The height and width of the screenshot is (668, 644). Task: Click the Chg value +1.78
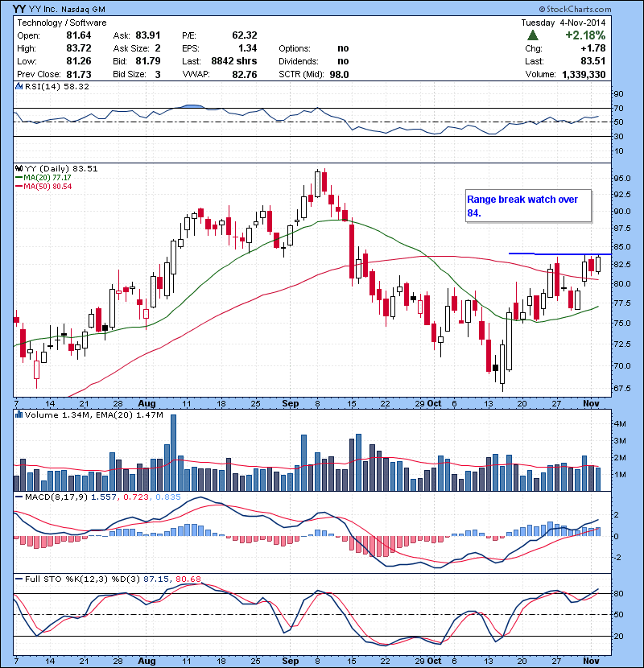[x=593, y=48]
